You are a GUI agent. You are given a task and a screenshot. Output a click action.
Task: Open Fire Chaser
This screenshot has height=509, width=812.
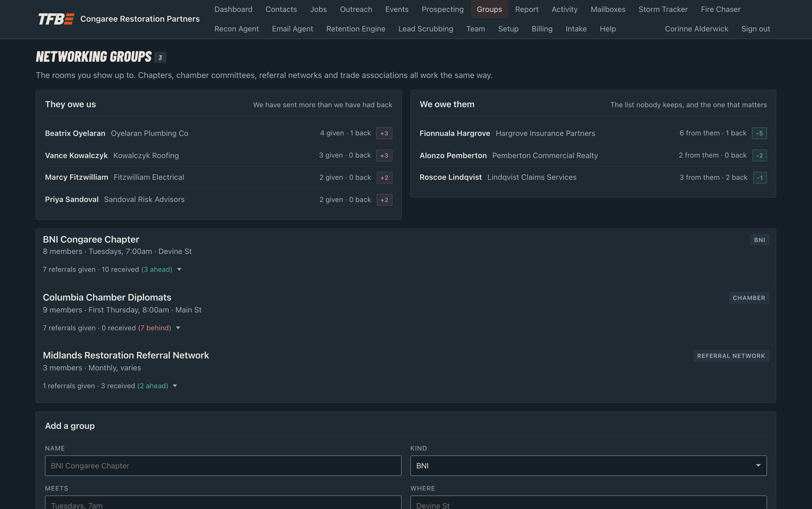point(721,9)
